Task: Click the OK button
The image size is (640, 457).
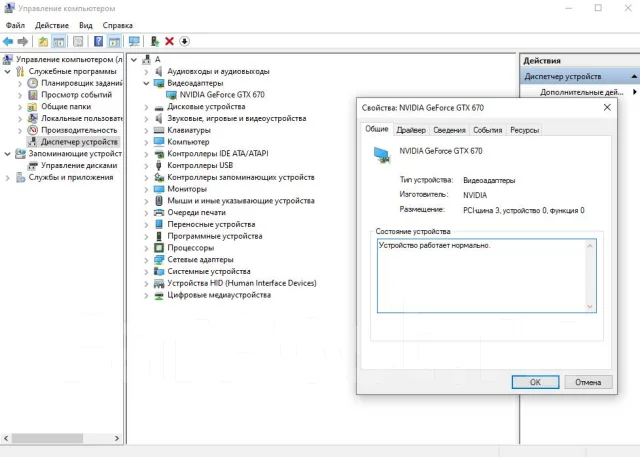Action: click(535, 382)
